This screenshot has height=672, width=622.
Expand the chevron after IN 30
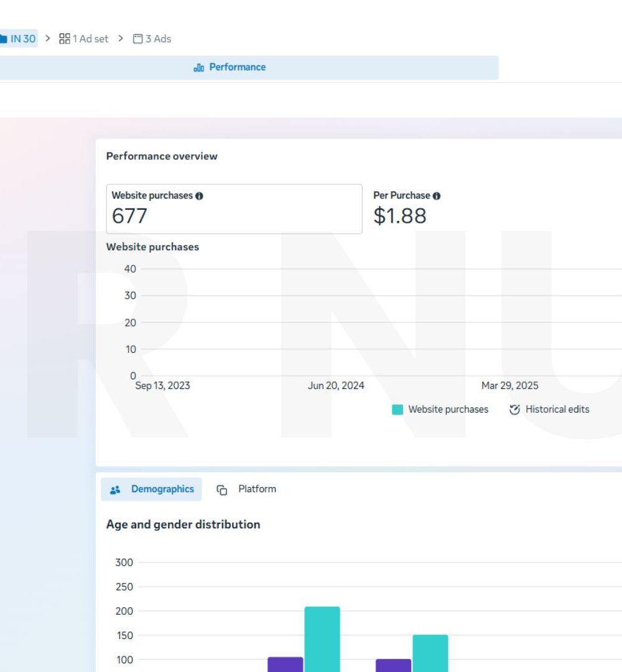[x=48, y=38]
